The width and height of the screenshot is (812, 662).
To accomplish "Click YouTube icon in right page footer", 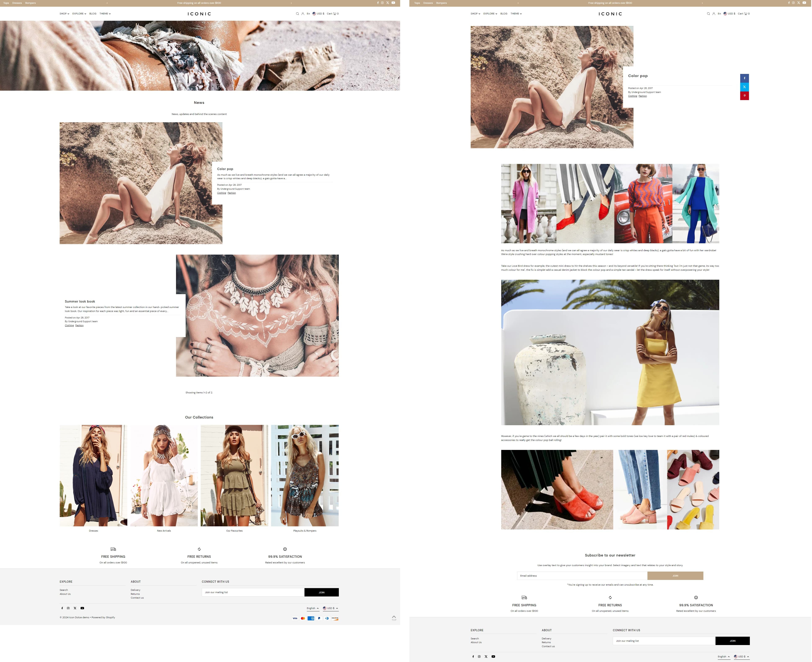I will [x=493, y=657].
